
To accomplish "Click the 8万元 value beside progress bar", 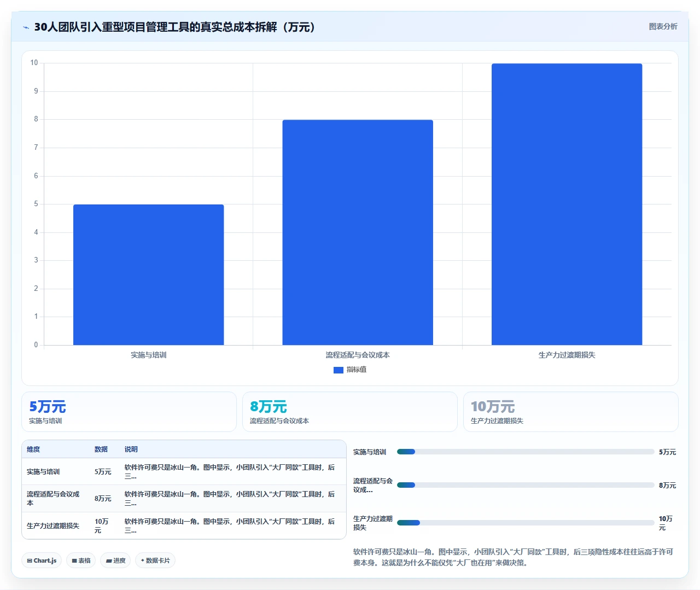I will click(667, 486).
